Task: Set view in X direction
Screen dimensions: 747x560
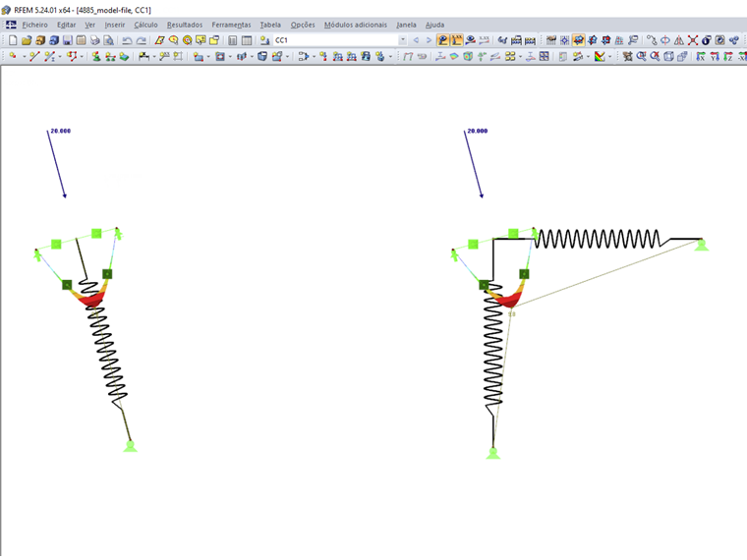Action: (x=700, y=57)
